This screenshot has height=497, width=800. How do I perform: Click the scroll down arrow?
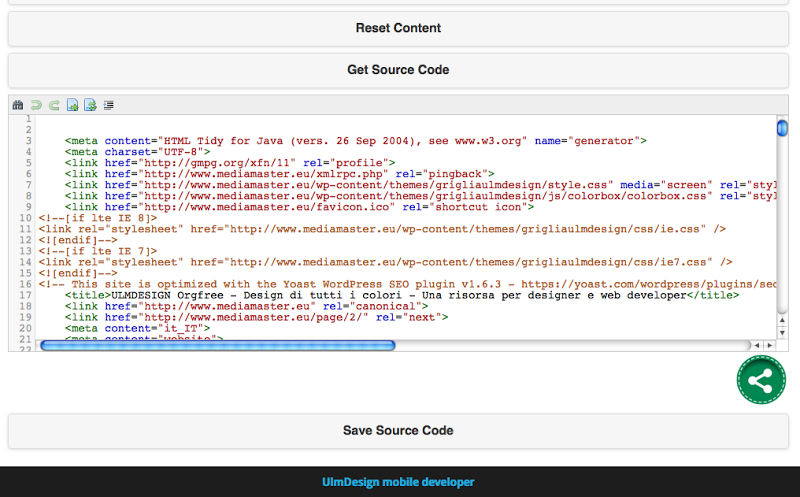tap(782, 331)
